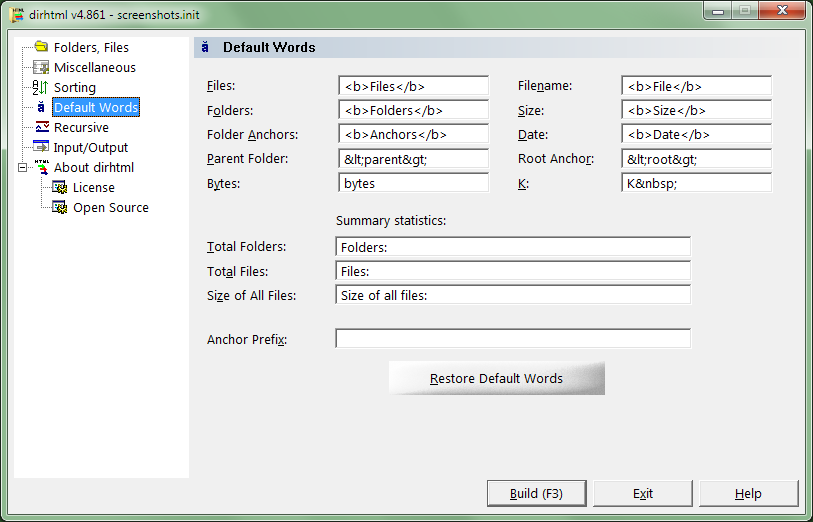
Task: Minimize the dirhtml window
Action: point(719,10)
